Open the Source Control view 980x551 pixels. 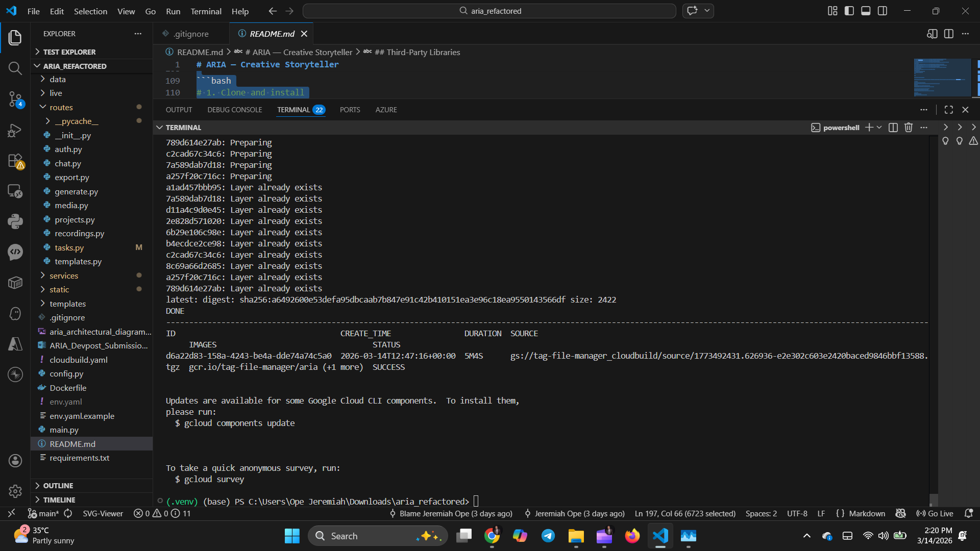tap(15, 99)
